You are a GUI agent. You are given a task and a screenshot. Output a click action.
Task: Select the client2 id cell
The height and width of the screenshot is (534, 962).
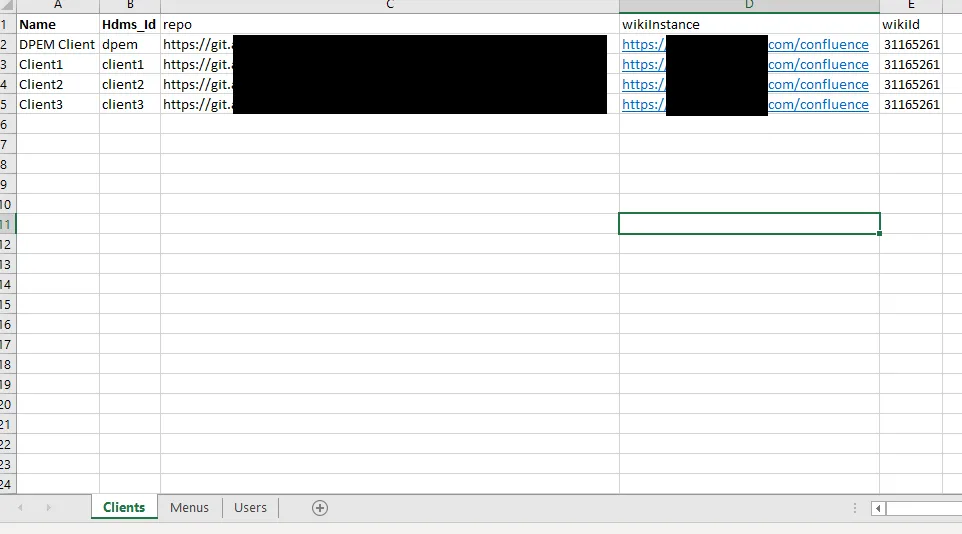(130, 84)
